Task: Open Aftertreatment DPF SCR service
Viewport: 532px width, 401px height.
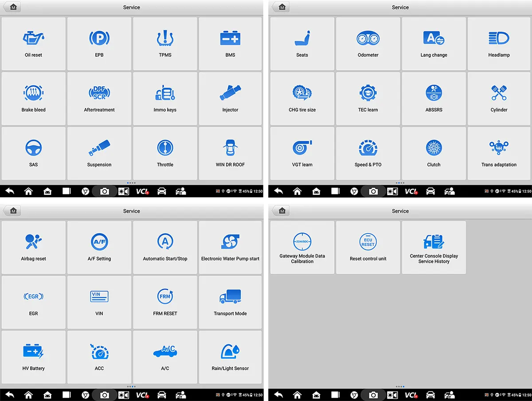Action: pos(99,98)
